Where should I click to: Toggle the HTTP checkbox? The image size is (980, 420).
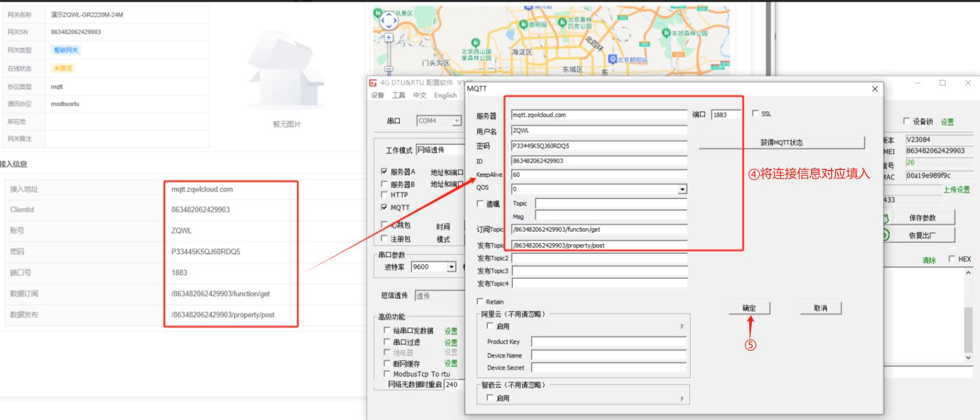click(384, 195)
